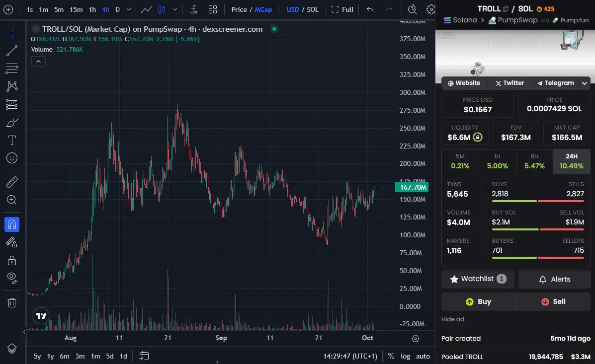Screen dimensions: 595x364
Task: Select the 24H price change tab
Action: click(x=572, y=161)
